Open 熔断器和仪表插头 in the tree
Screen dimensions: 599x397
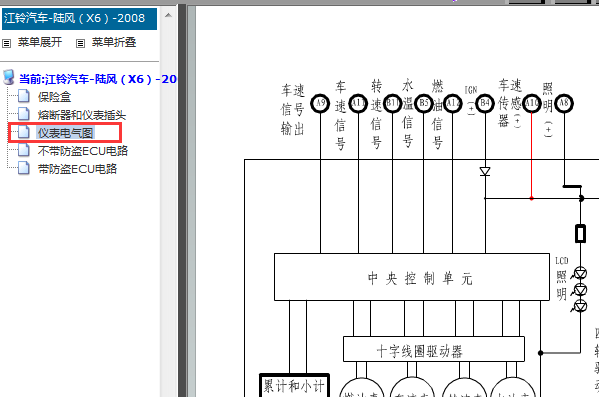(x=82, y=115)
